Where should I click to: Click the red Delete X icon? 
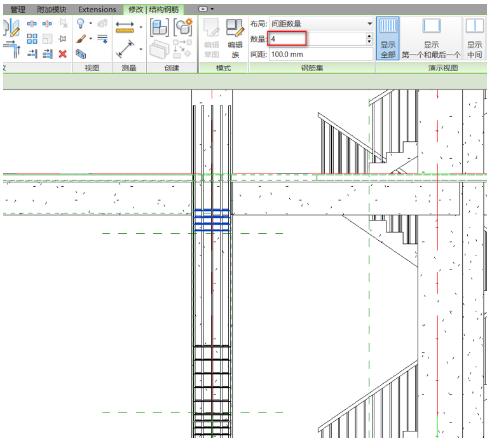pyautogui.click(x=62, y=54)
